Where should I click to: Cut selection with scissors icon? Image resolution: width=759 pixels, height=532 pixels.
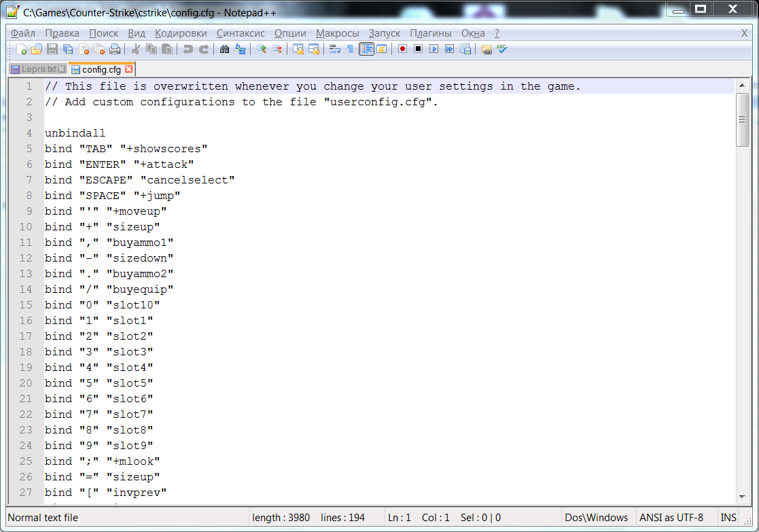136,50
